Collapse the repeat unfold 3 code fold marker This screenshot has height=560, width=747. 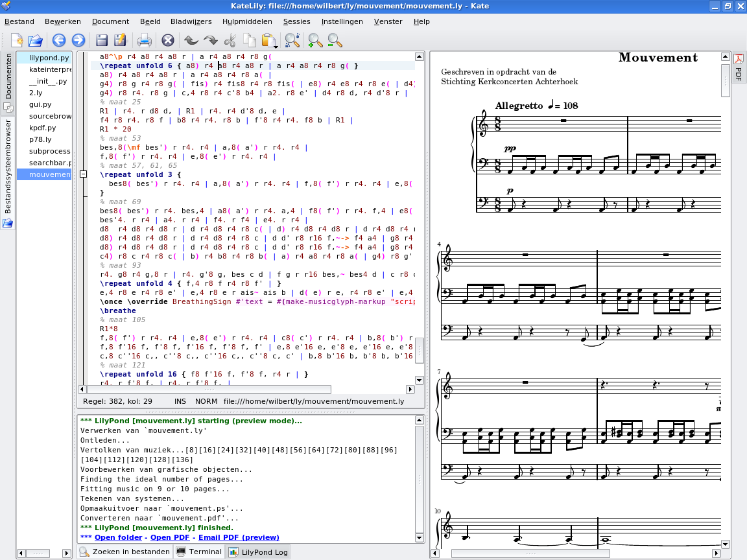point(84,174)
